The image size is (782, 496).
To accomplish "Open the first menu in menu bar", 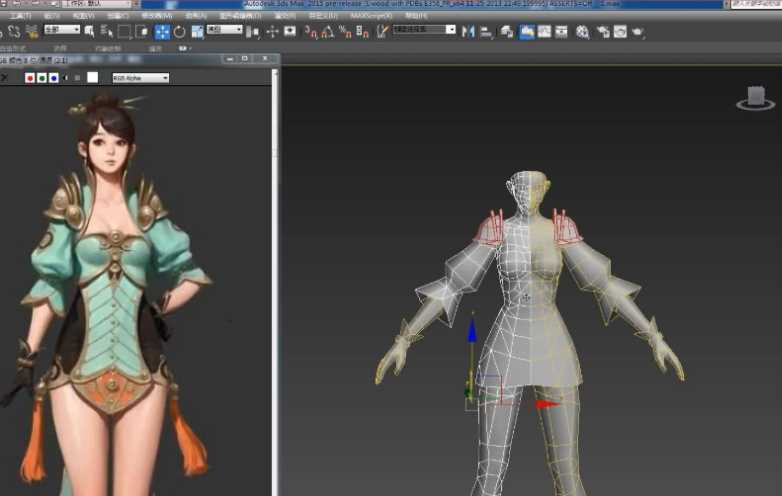I will point(19,16).
